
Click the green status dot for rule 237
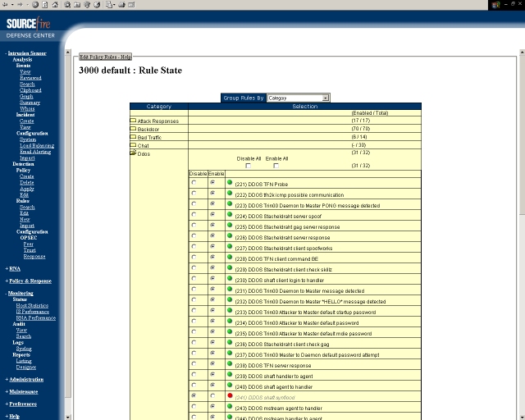point(230,353)
